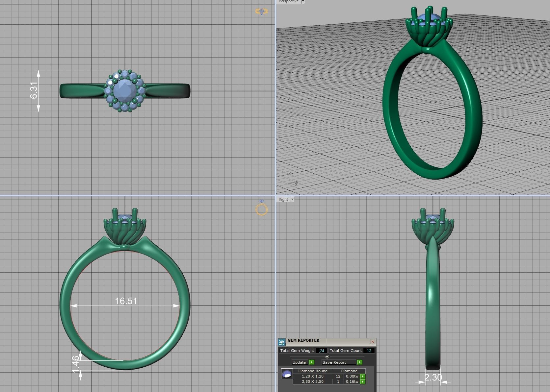The width and height of the screenshot is (550, 392).
Task: Open the Perspective viewport dropdown arrow
Action: pos(303,2)
